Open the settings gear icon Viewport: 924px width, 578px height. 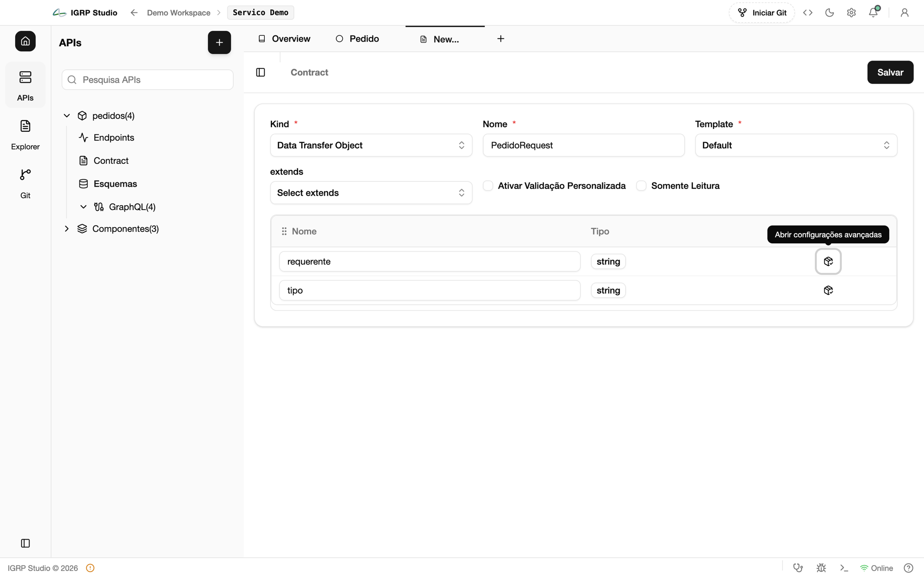(851, 12)
